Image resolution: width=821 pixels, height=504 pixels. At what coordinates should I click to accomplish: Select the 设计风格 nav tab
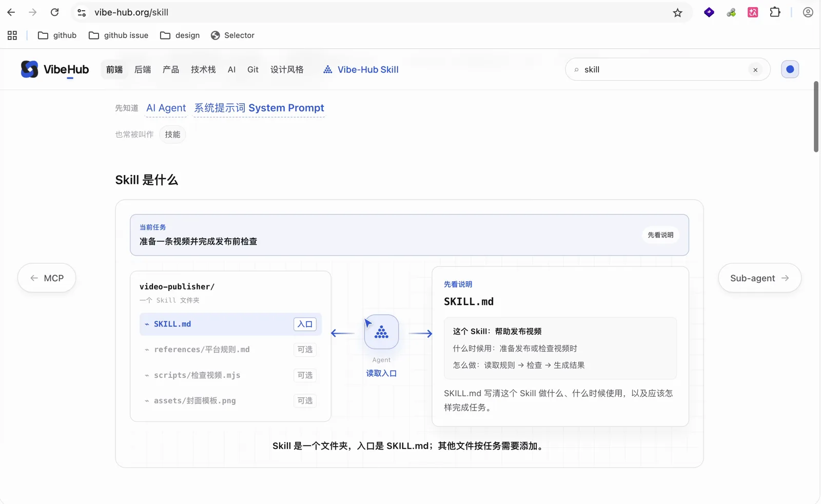click(x=287, y=69)
